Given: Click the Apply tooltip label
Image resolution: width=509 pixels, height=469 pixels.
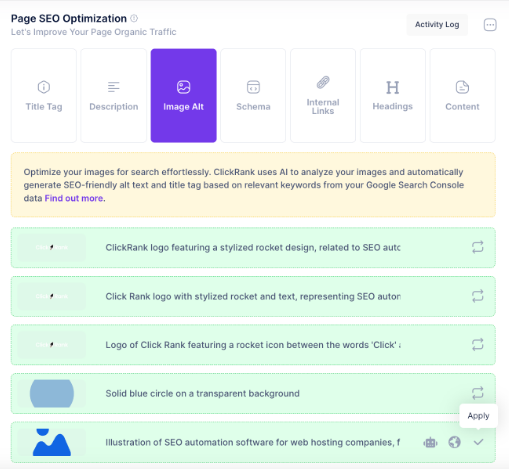Looking at the screenshot, I should (478, 416).
